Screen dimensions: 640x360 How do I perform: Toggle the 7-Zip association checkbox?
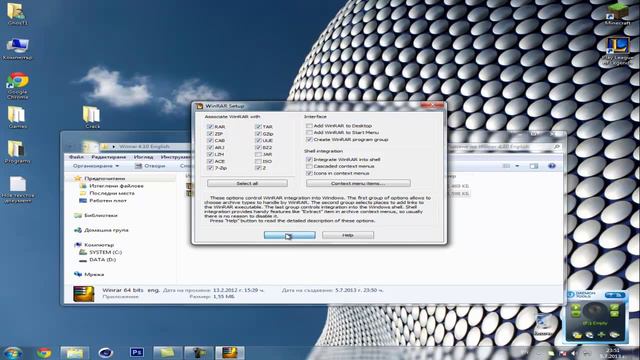pos(210,168)
